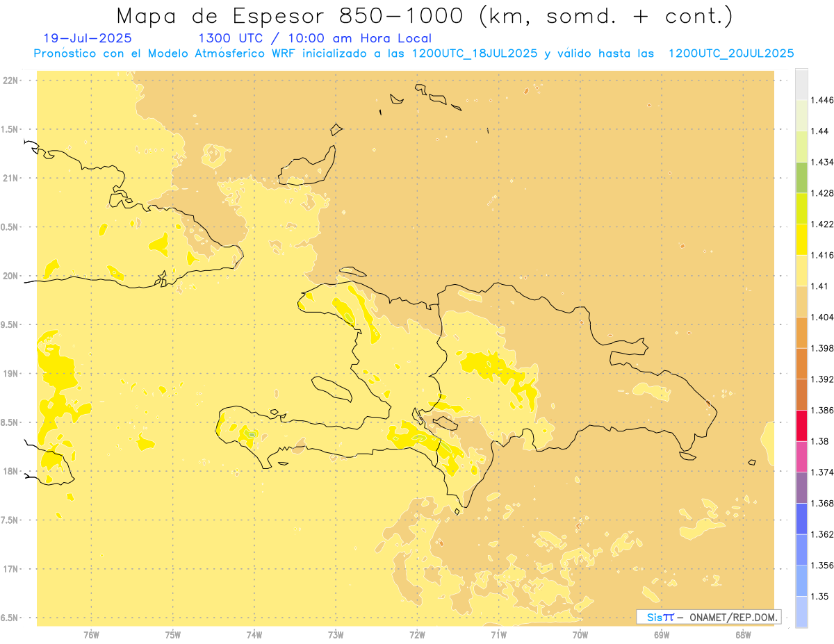The width and height of the screenshot is (834, 644).
Task: Click the '73W' longitude label
Action: coord(336,634)
